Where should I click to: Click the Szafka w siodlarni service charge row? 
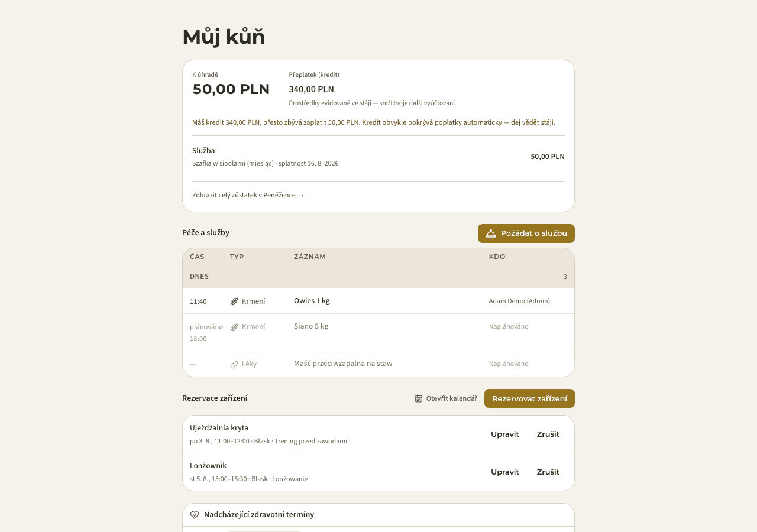[x=378, y=157]
